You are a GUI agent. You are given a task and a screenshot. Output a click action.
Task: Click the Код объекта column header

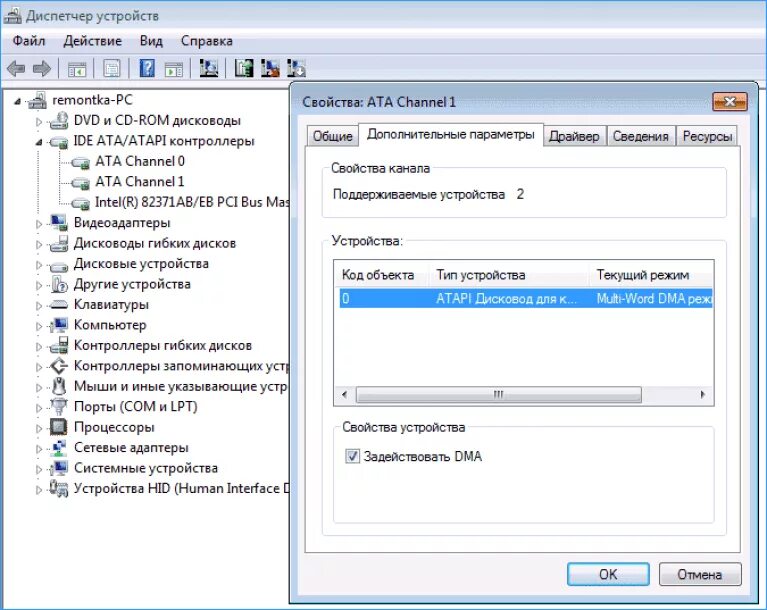pyautogui.click(x=382, y=275)
